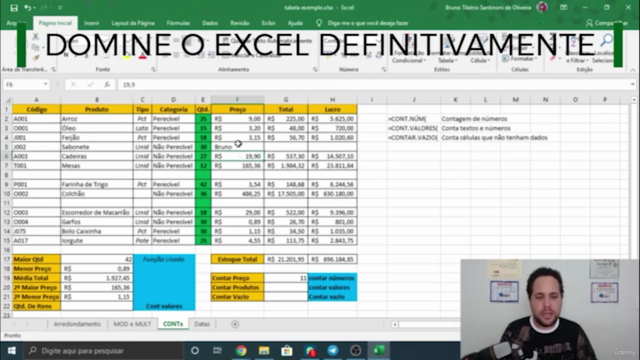Click 'Diga-me o que você deseja fazer' box
Viewport: 640px width, 360px height.
pos(368,23)
